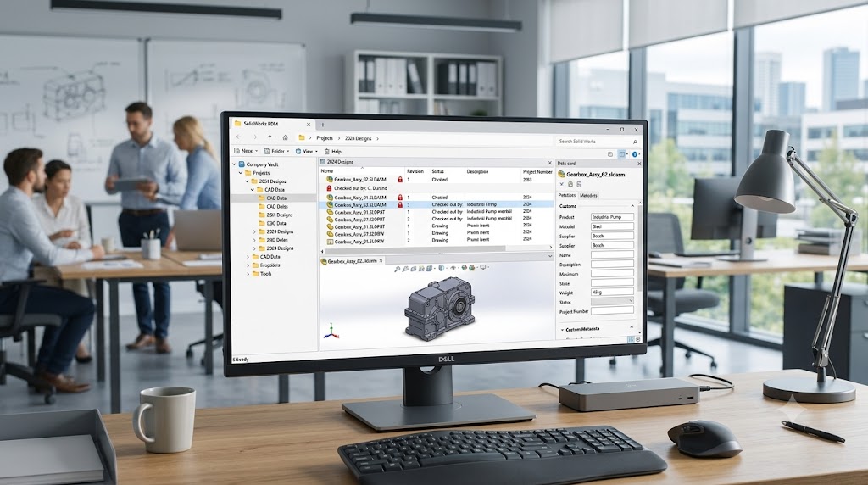Open the Nocx dropdown menu
Screen dimensions: 868x485
click(246, 151)
